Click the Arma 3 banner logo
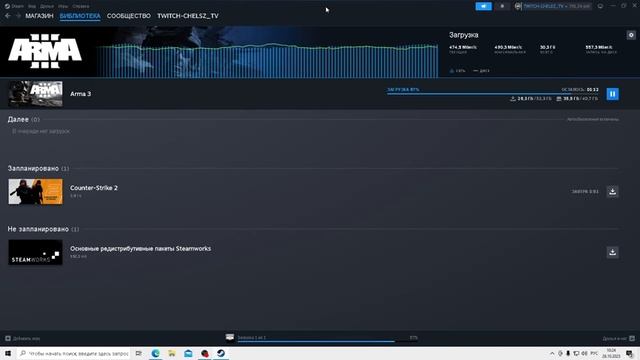Viewport: 640px width, 360px height. point(45,51)
